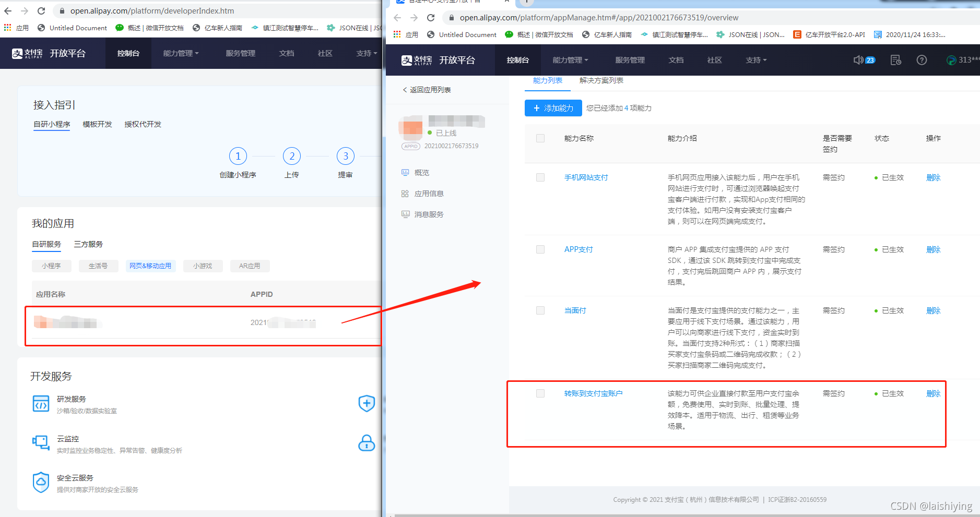The width and height of the screenshot is (980, 517).
Task: Click back arrow in left browser window
Action: 8,11
